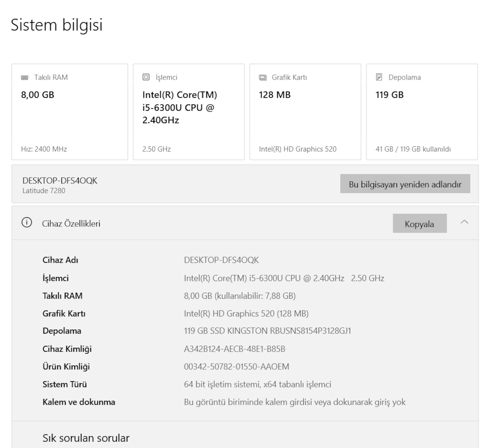Click Intel(R) HD Graphics 520 (128 MB) value
Image resolution: width=488 pixels, height=448 pixels.
pyautogui.click(x=246, y=314)
